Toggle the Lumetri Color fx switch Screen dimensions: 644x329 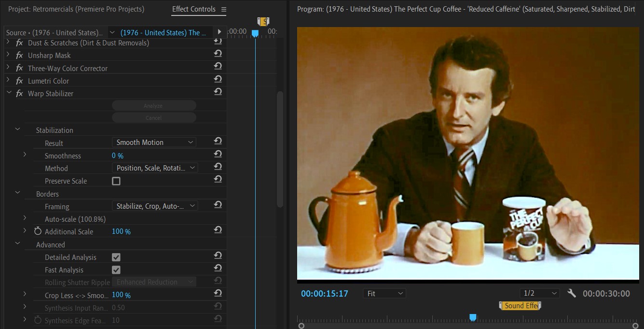coord(19,81)
